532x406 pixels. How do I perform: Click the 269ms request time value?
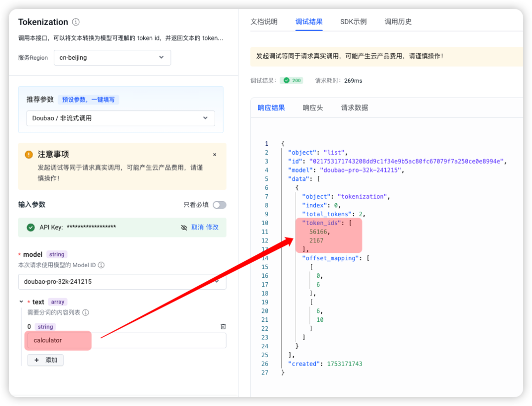353,81
